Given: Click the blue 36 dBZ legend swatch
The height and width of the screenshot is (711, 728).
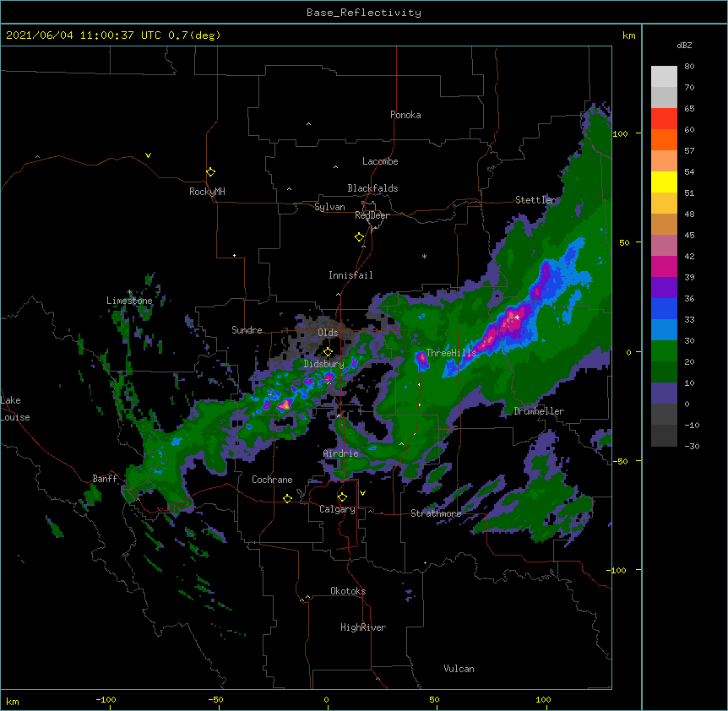Looking at the screenshot, I should (664, 308).
